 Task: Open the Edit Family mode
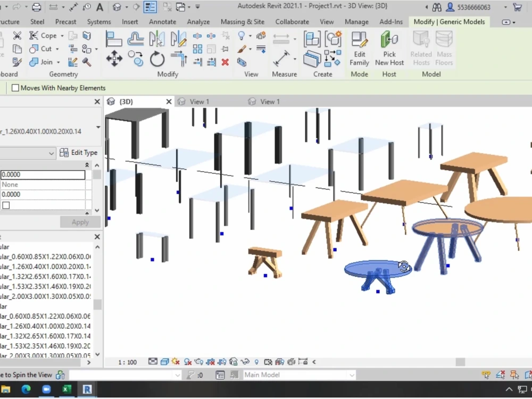(x=359, y=48)
